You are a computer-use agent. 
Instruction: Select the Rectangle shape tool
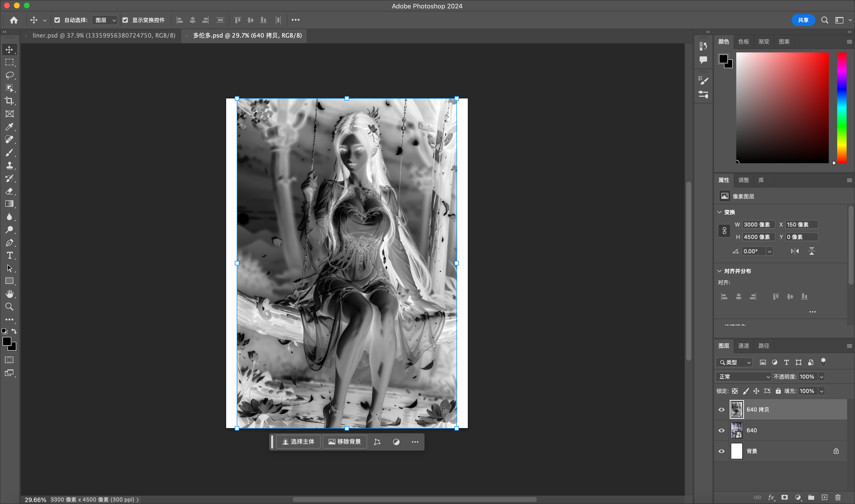9,281
